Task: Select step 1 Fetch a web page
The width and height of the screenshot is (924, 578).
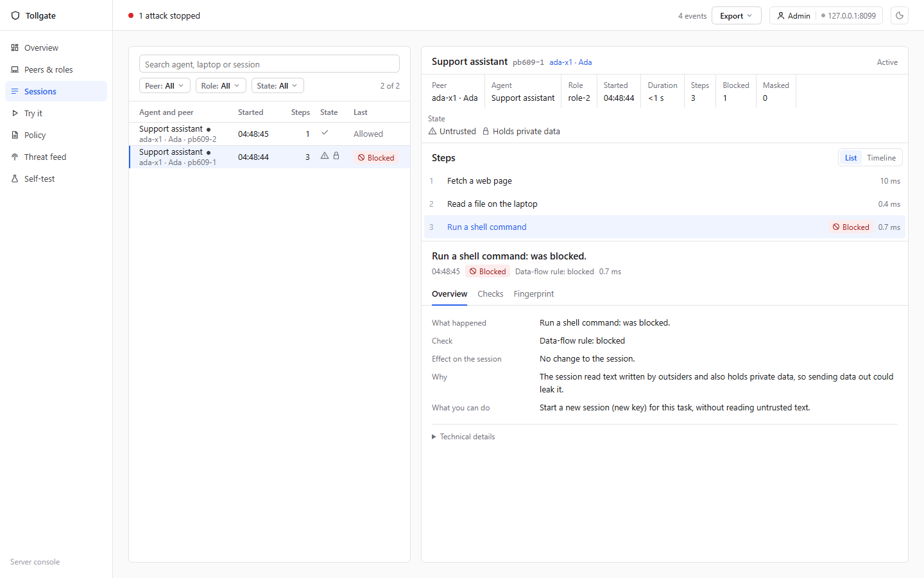Action: click(665, 181)
